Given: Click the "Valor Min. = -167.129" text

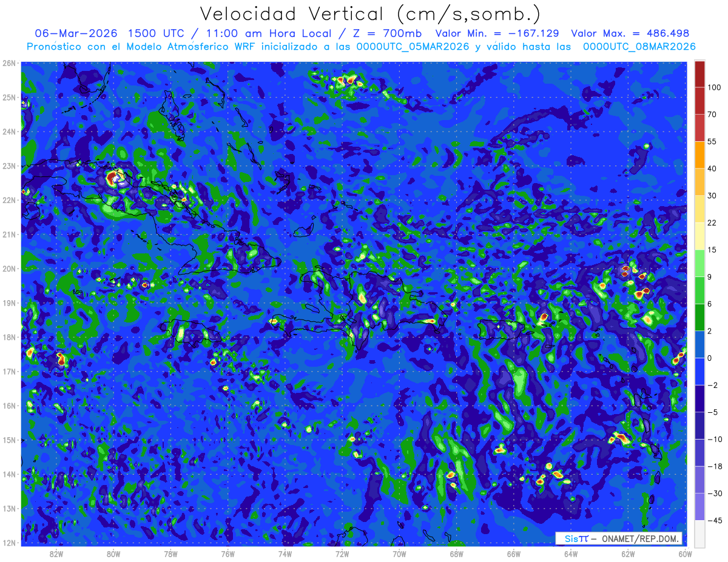Looking at the screenshot, I should tap(497, 33).
